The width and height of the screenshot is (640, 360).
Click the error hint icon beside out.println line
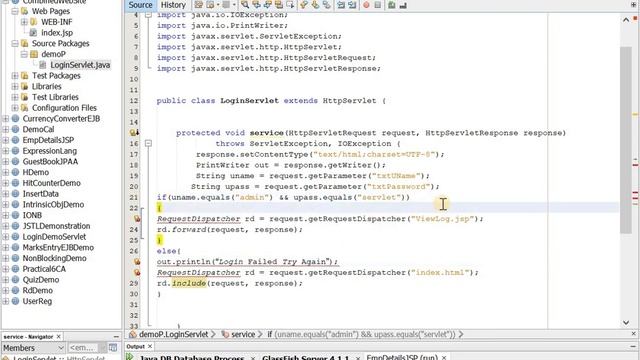pos(137,262)
